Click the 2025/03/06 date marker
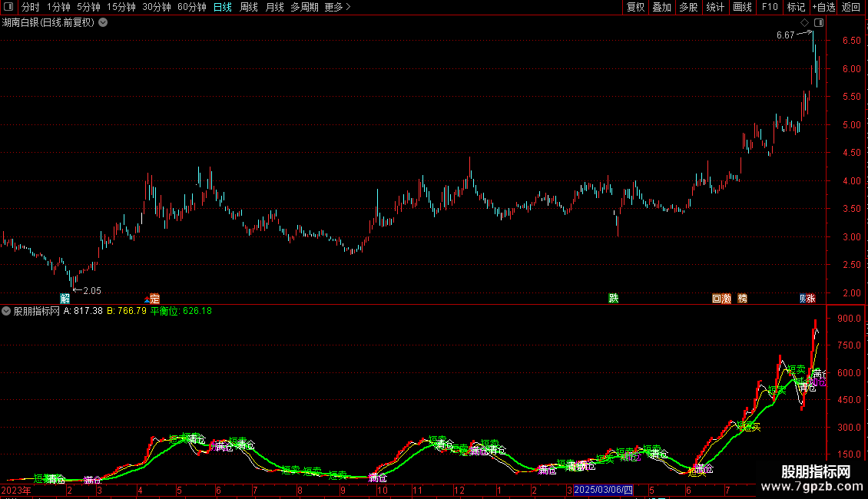 604,490
